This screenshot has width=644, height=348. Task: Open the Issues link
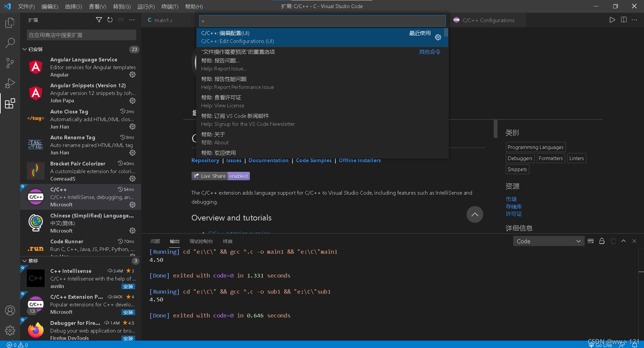tap(234, 160)
